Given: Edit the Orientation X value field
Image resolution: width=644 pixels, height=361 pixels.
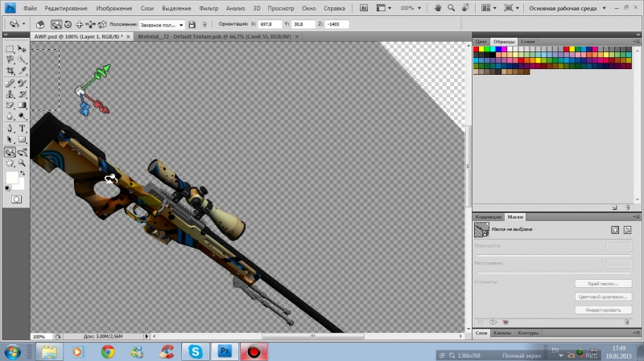Looking at the screenshot, I should coord(270,24).
